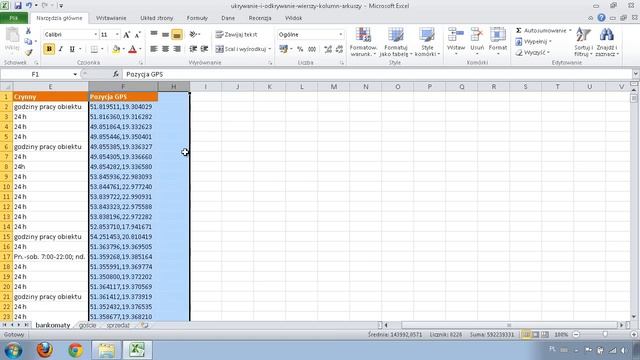The height and width of the screenshot is (360, 640).
Task: Switch to Widok ribbon tab
Action: (293, 18)
